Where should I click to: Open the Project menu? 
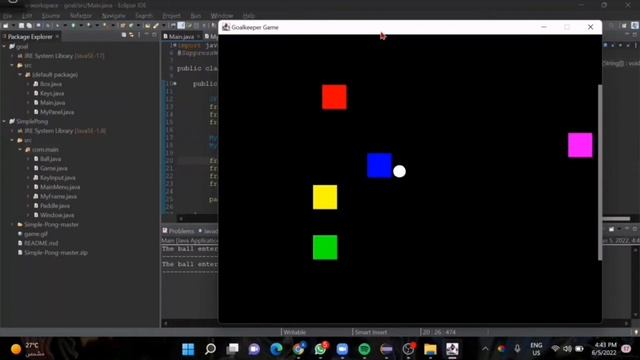point(171,16)
